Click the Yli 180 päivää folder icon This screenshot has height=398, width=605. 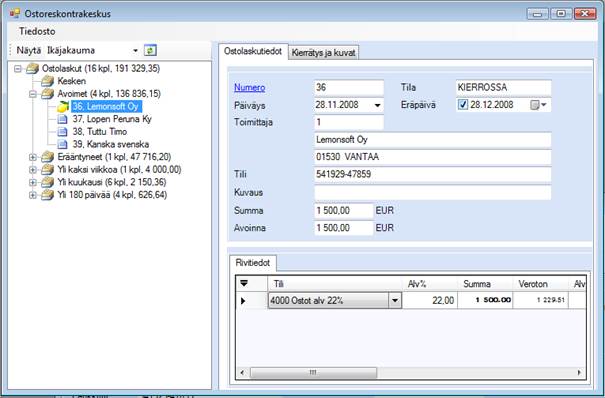click(x=47, y=195)
